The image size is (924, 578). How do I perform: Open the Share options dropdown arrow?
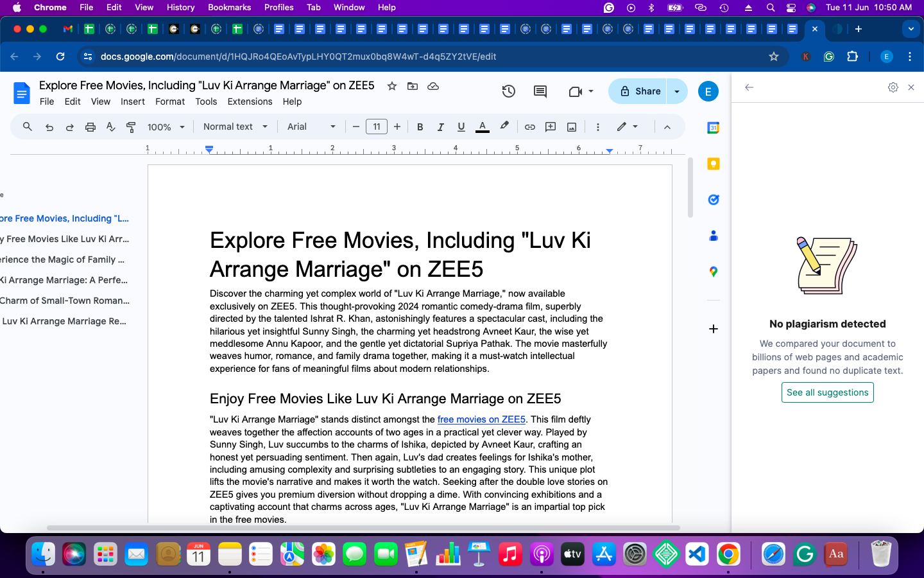[x=677, y=92]
